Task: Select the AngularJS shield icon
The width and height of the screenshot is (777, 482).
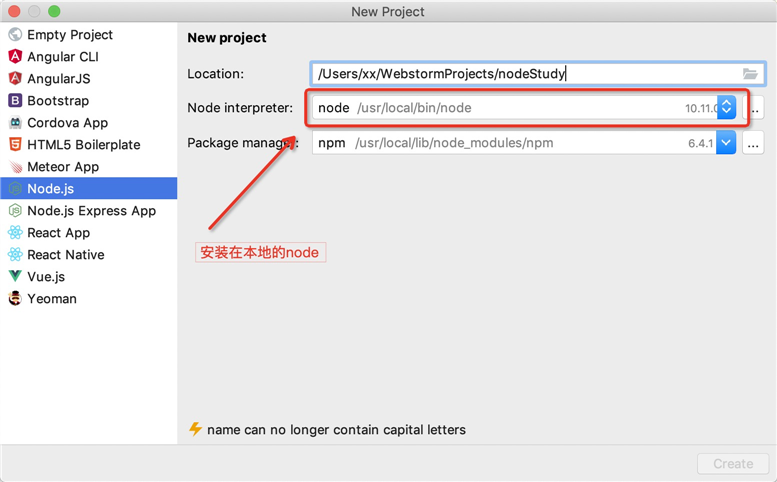Action: [15, 78]
